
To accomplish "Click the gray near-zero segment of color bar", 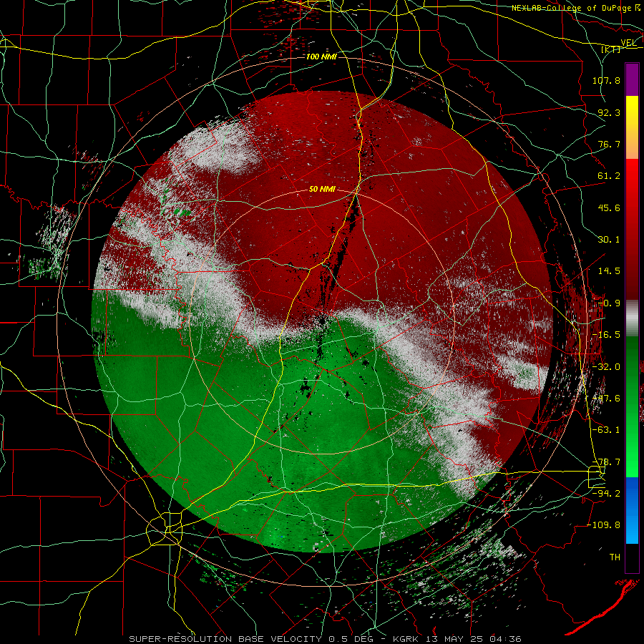I will [x=632, y=318].
